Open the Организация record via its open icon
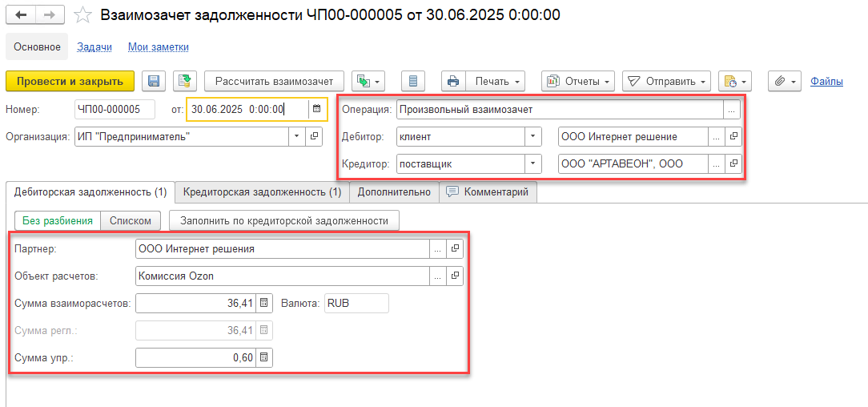This screenshot has width=868, height=407. (x=315, y=136)
